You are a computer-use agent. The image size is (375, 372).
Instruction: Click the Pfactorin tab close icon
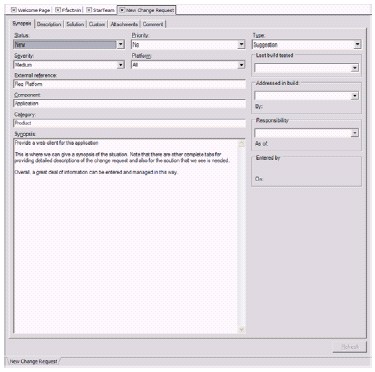pos(58,10)
